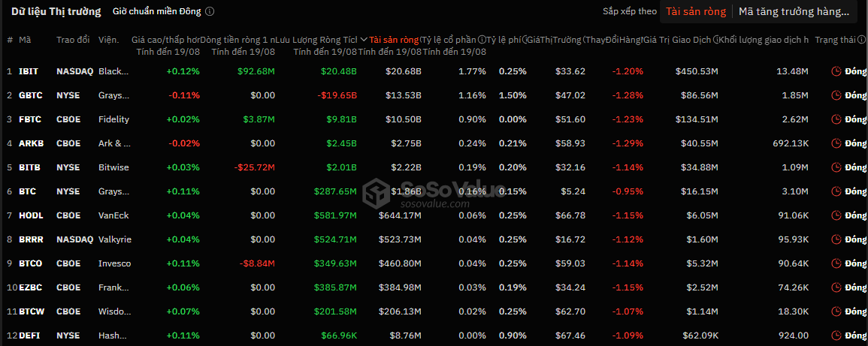This screenshot has height=346, width=868.
Task: Click the -$19.65B cumulative flow value
Action: tap(337, 95)
